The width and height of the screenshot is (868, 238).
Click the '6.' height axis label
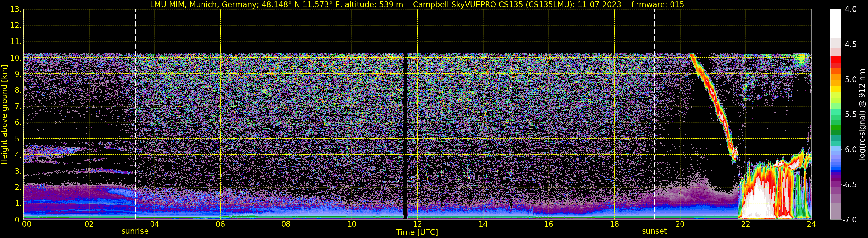coord(18,123)
